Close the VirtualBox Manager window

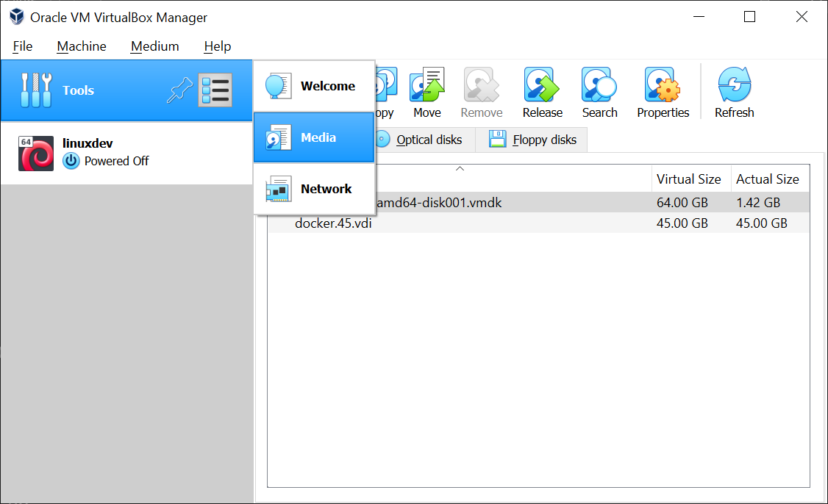coord(802,17)
